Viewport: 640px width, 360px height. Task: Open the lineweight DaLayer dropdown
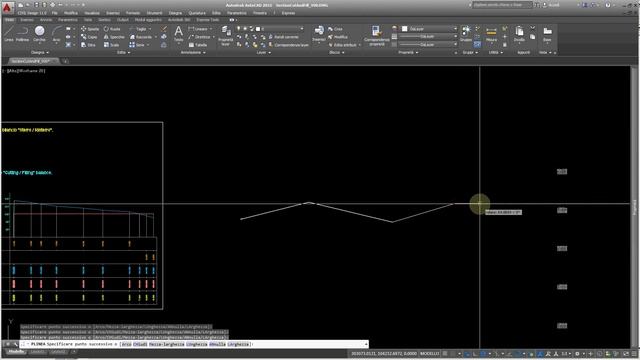pos(428,37)
